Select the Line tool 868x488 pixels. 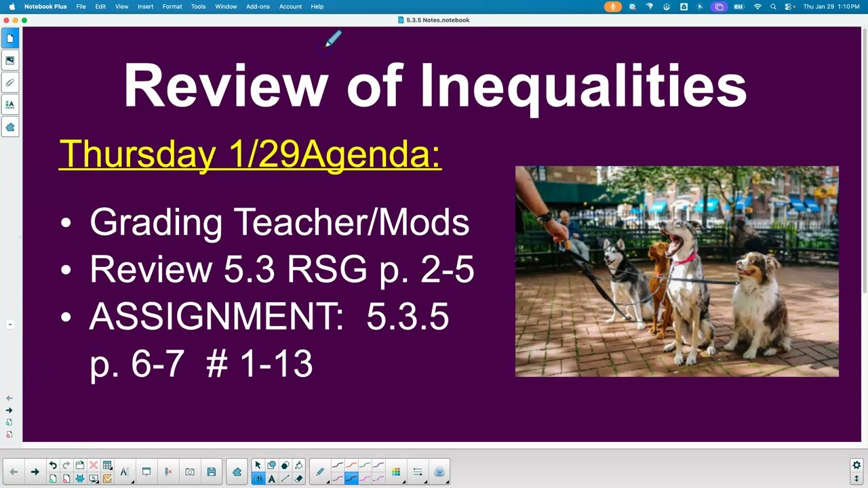(285, 479)
